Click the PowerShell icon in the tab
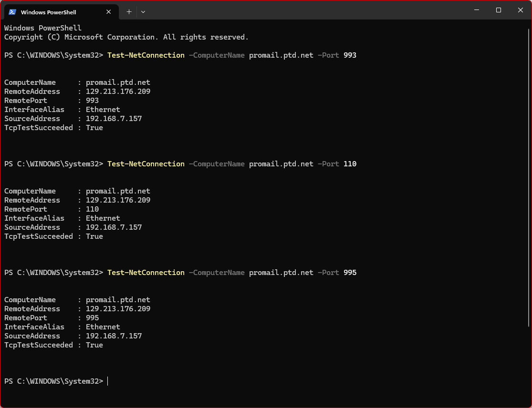The width and height of the screenshot is (532, 408). 12,12
